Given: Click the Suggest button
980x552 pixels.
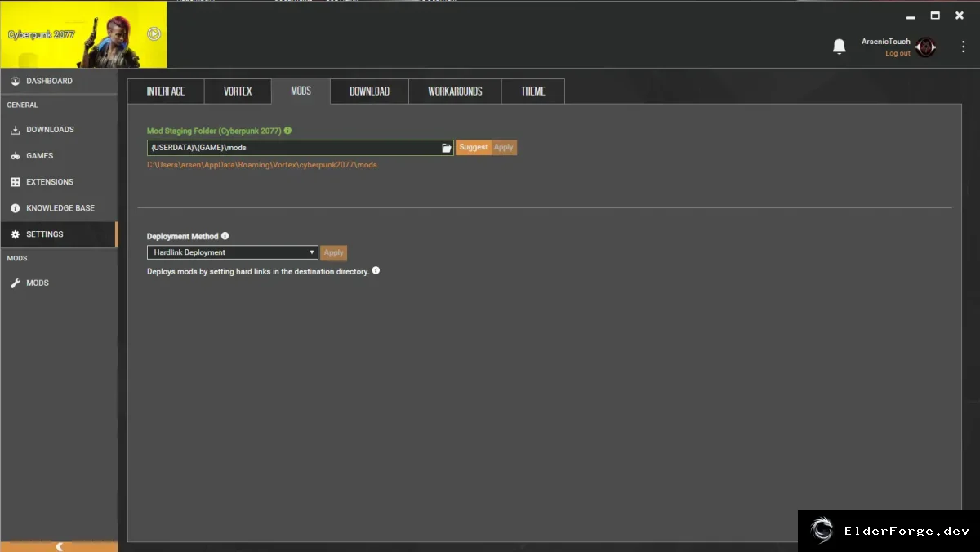Looking at the screenshot, I should (x=474, y=148).
